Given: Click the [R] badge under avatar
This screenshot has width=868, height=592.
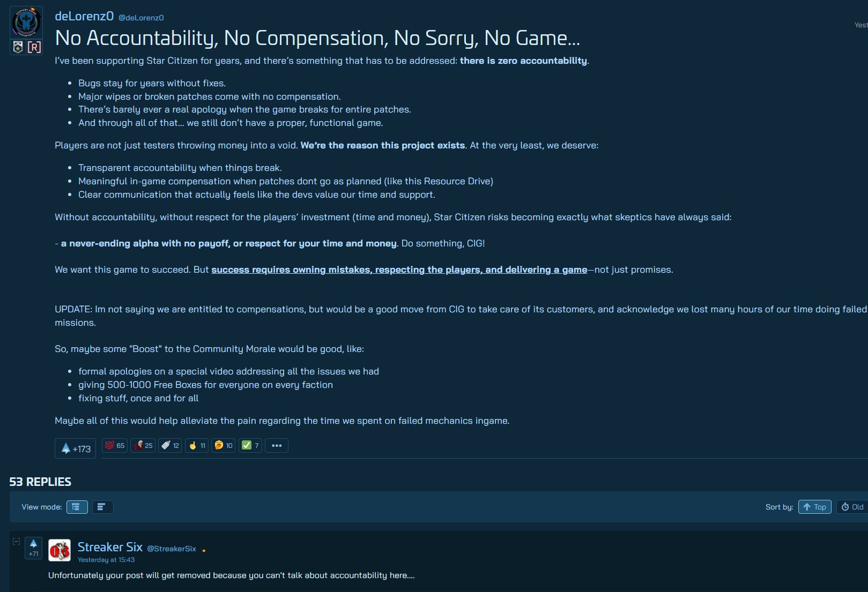Looking at the screenshot, I should click(34, 47).
